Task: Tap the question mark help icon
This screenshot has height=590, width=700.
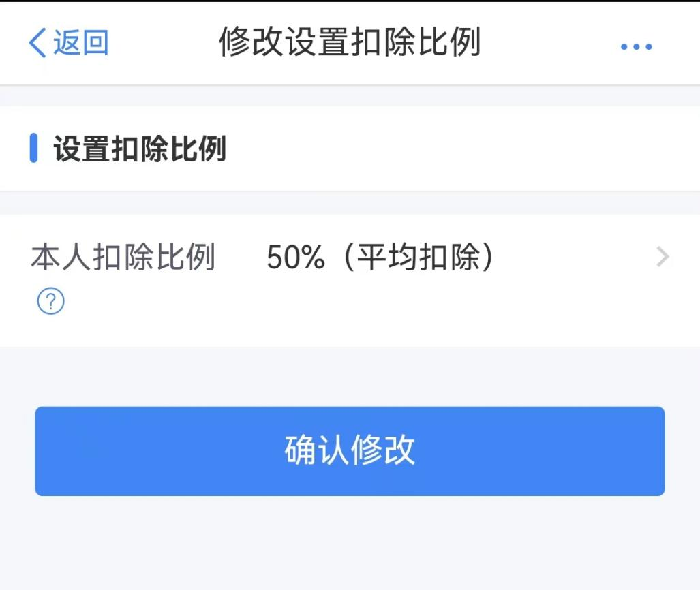Action: pos(50,300)
